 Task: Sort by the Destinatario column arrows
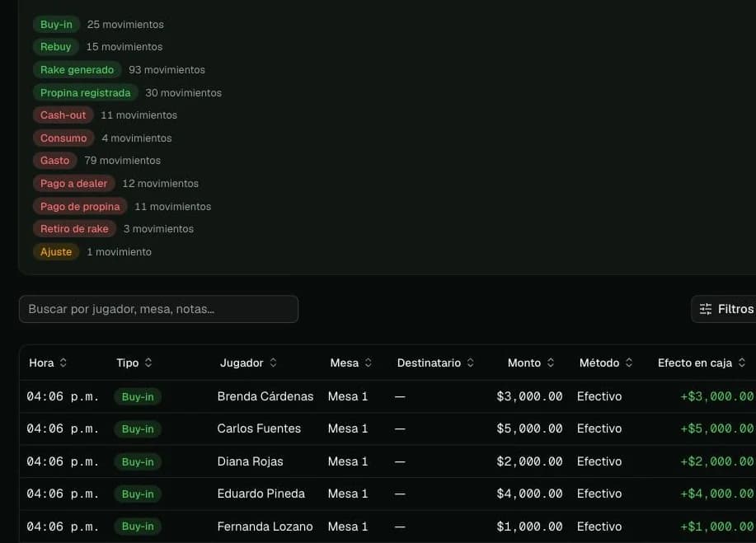coord(471,363)
